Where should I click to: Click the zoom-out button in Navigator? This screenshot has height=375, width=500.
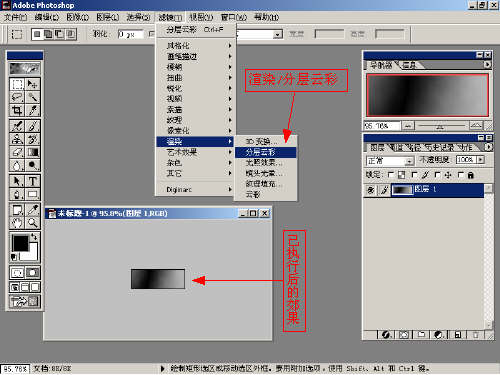[408, 126]
